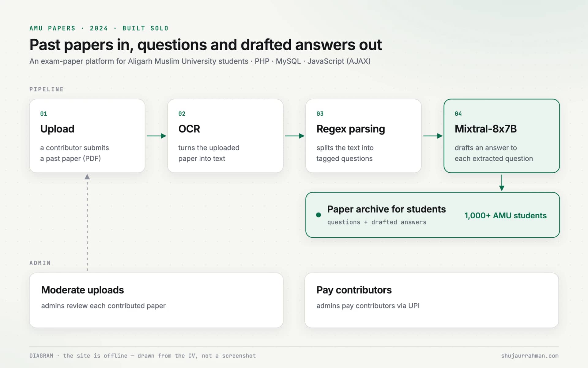The height and width of the screenshot is (368, 588).
Task: Click the 'AMU PAPERS · 2024 · BUILT SOLO' label
Action: pyautogui.click(x=99, y=28)
